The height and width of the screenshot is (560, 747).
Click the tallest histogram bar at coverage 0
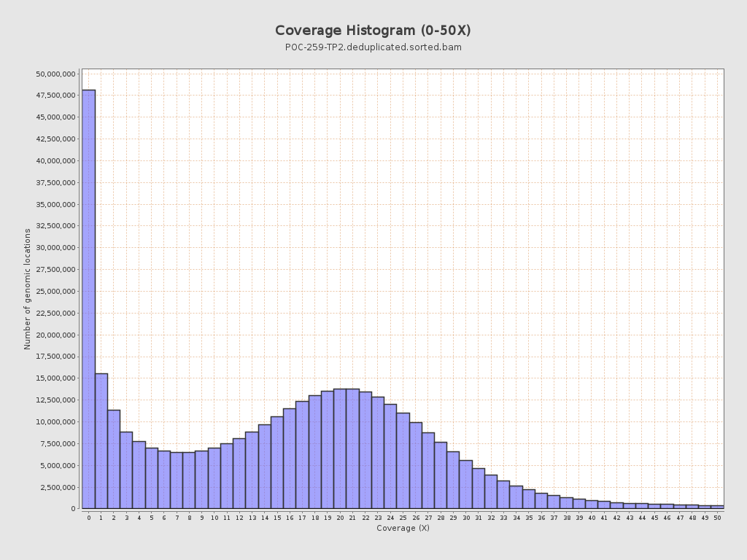[x=88, y=299]
